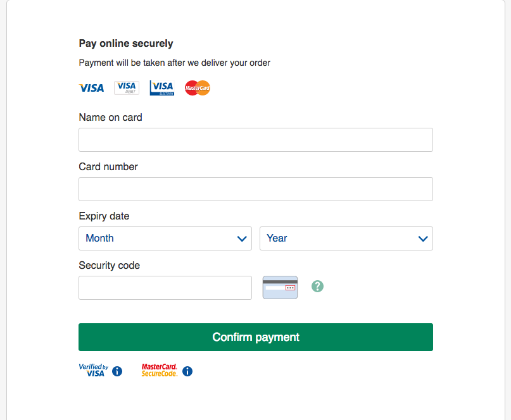Focus the Card number input field

256,189
